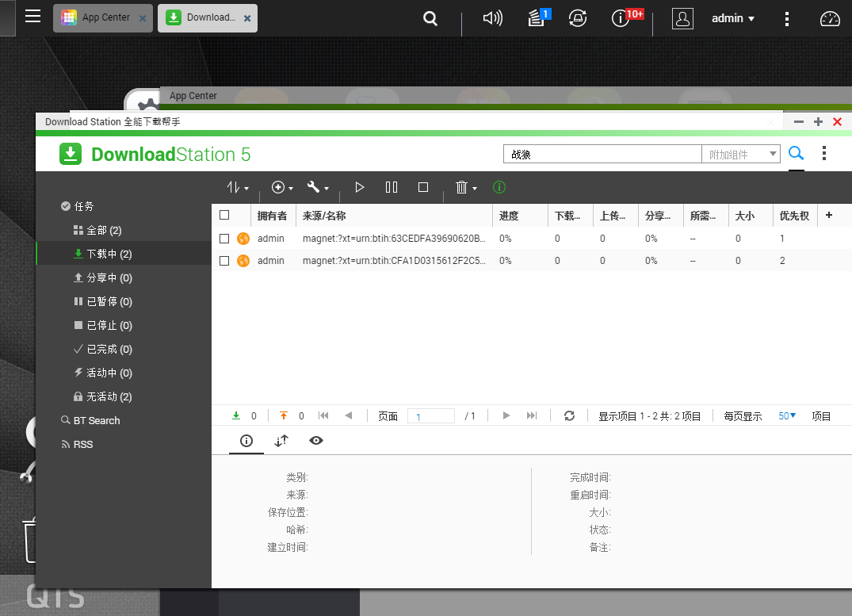Click the user profile icon
852x616 pixels.
pyautogui.click(x=682, y=18)
